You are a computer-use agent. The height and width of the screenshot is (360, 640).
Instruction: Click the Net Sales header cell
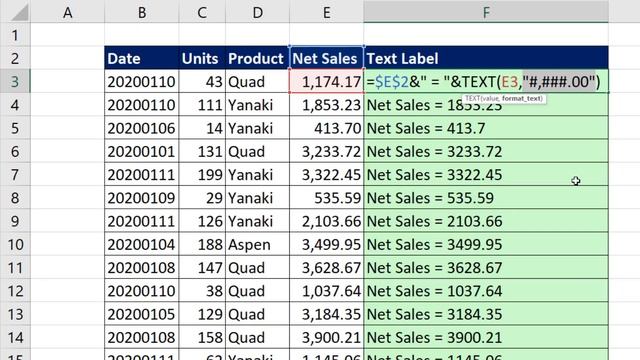[327, 58]
